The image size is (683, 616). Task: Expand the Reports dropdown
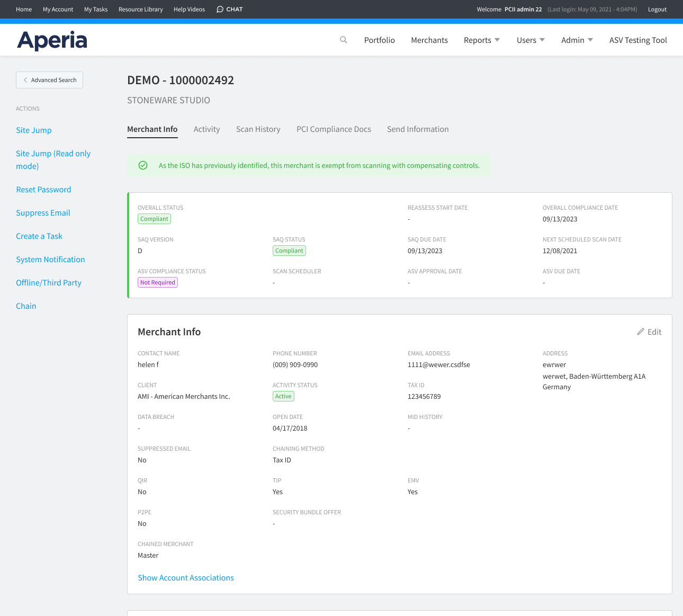[x=482, y=40]
